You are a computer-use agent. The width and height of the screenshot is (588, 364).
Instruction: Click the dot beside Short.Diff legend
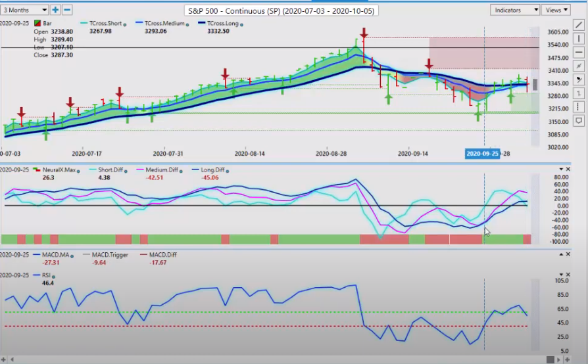126,171
